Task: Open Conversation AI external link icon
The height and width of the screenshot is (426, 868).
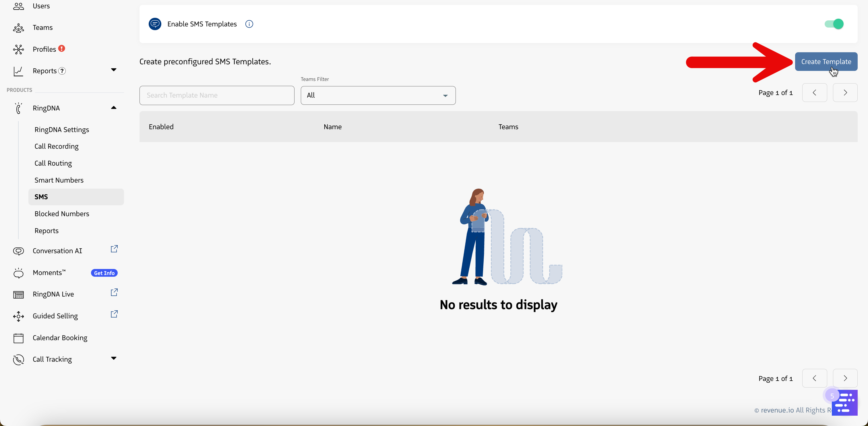Action: 114,249
